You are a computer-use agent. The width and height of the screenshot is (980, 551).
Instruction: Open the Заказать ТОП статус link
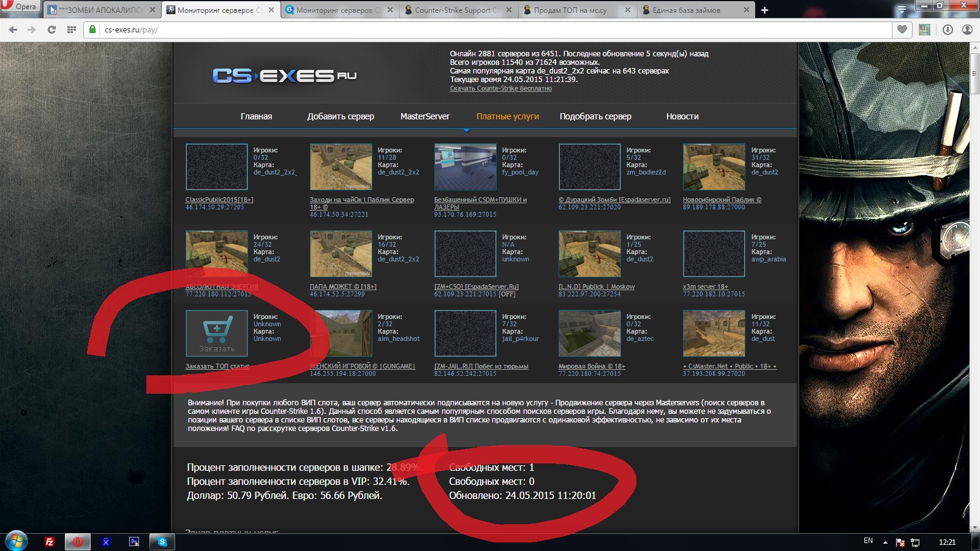[217, 366]
